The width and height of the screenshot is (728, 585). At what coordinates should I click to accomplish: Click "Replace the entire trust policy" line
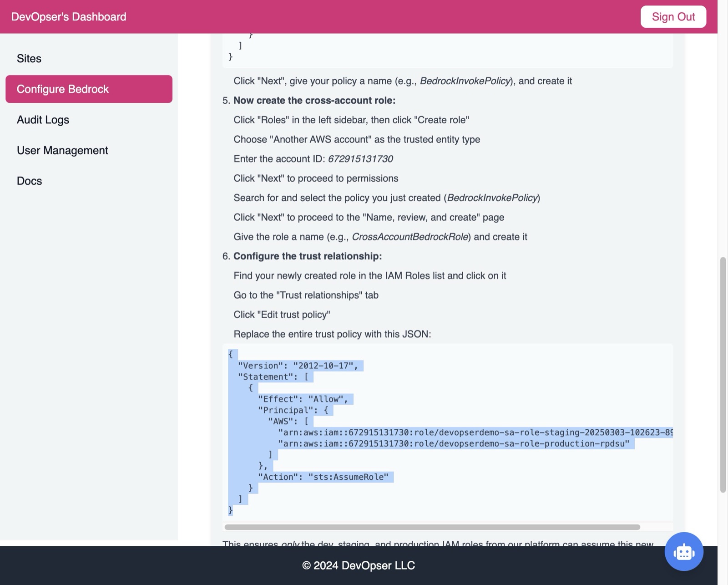pyautogui.click(x=332, y=334)
